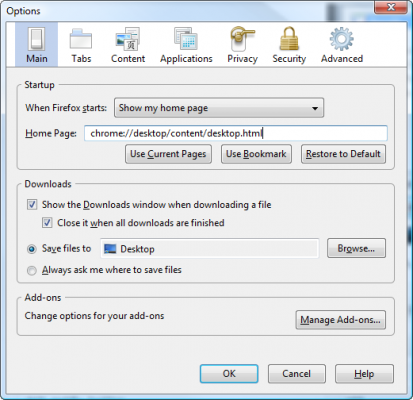The width and height of the screenshot is (413, 400).
Task: Click Restore to Default button
Action: click(x=343, y=154)
